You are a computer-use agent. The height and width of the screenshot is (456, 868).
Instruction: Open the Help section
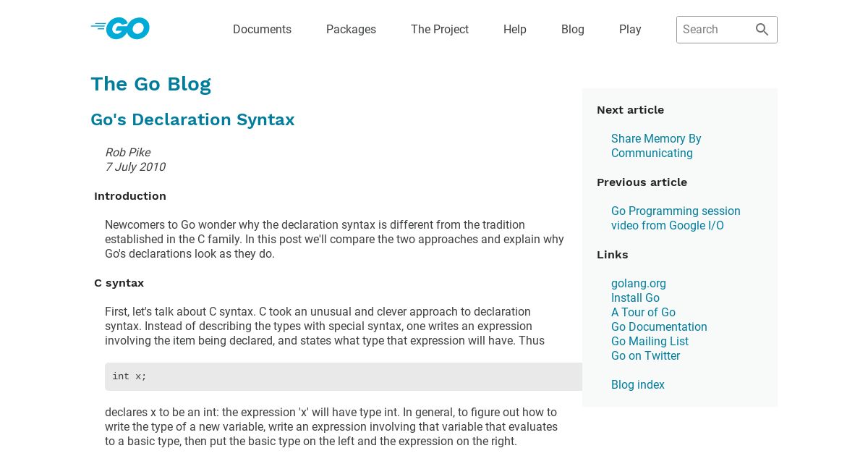click(515, 30)
